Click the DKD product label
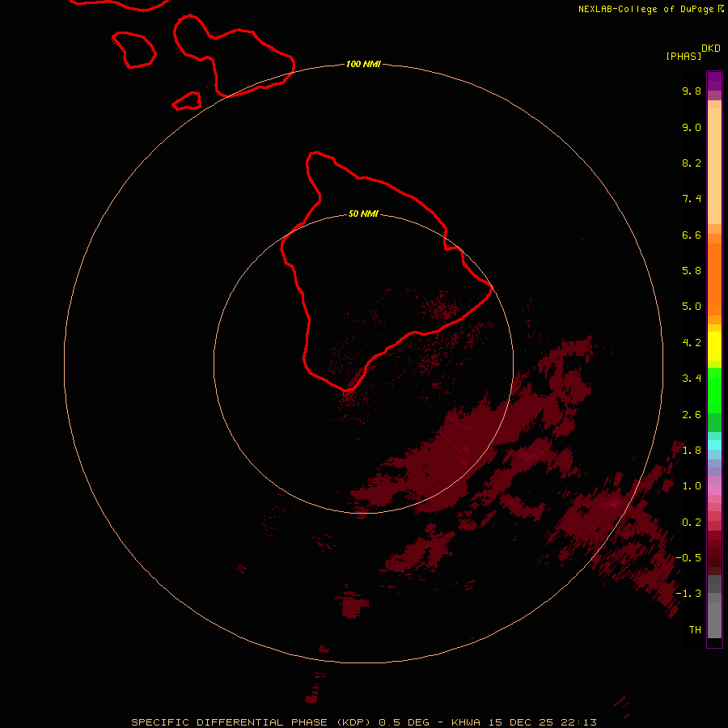The width and height of the screenshot is (728, 728). tap(711, 49)
